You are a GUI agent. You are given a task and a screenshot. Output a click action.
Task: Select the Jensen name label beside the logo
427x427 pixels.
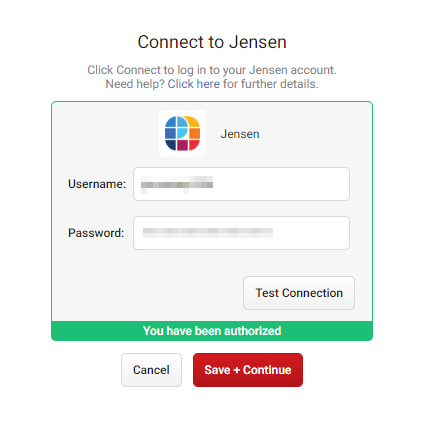240,134
